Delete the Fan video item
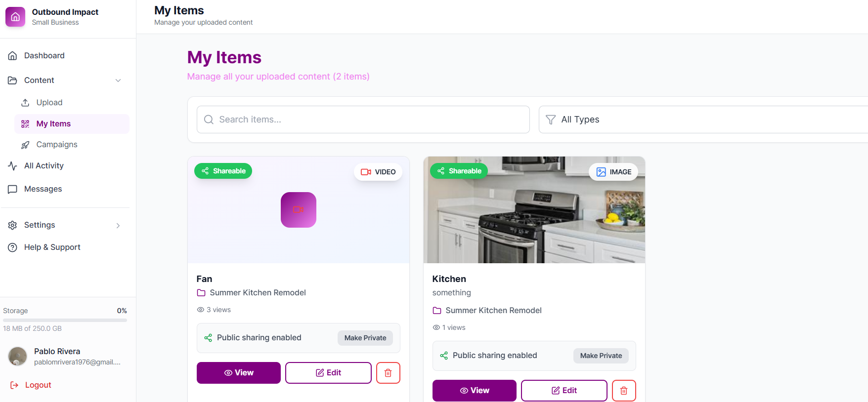Image resolution: width=868 pixels, height=402 pixels. coord(388,373)
